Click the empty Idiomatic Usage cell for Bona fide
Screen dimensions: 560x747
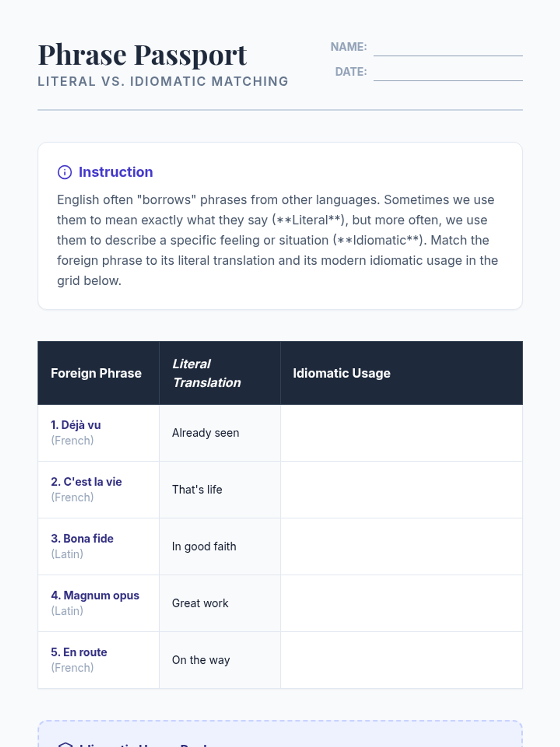[401, 547]
